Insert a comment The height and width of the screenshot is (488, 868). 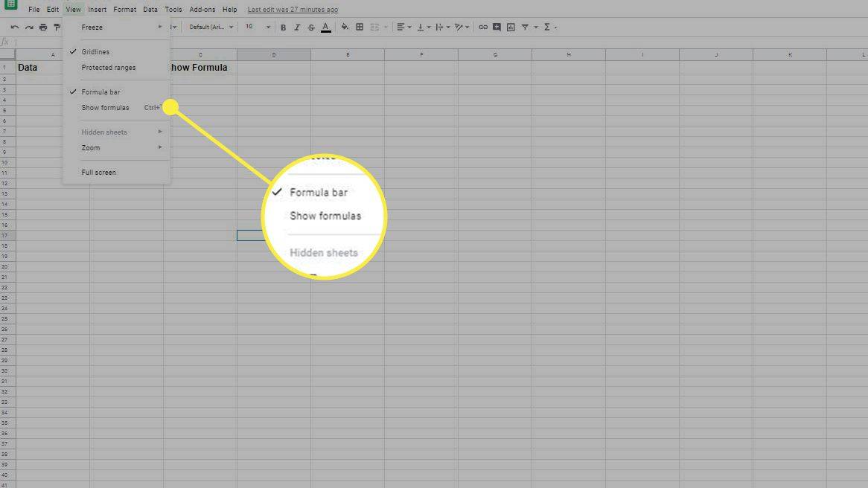(x=496, y=27)
